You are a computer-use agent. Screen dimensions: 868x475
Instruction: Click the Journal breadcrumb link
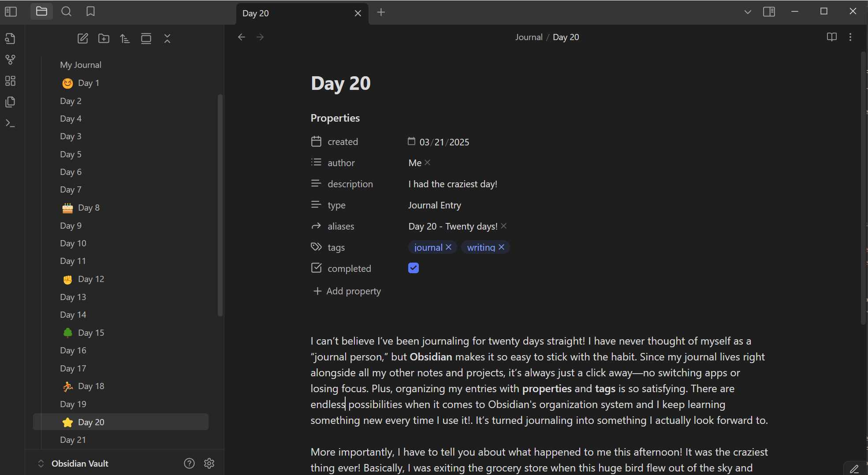[529, 37]
